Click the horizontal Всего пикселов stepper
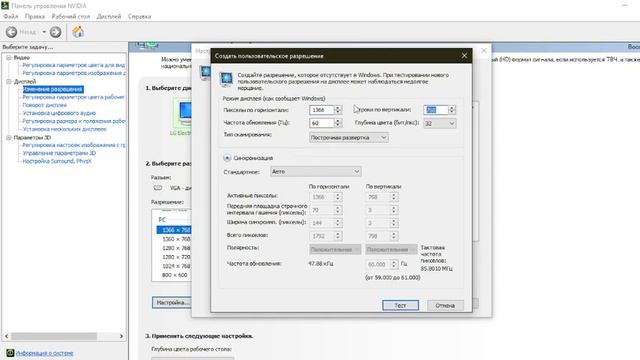This screenshot has width=640, height=360. (338, 236)
